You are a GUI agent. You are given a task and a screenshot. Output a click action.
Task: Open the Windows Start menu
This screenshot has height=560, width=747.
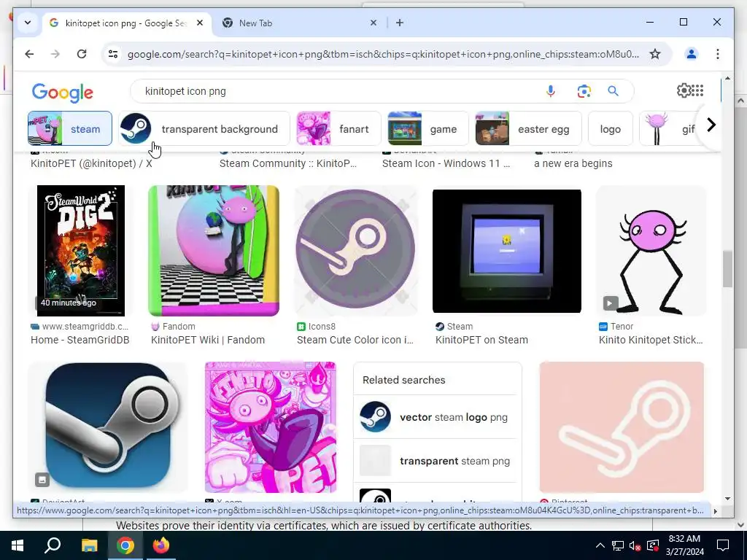tap(18, 545)
